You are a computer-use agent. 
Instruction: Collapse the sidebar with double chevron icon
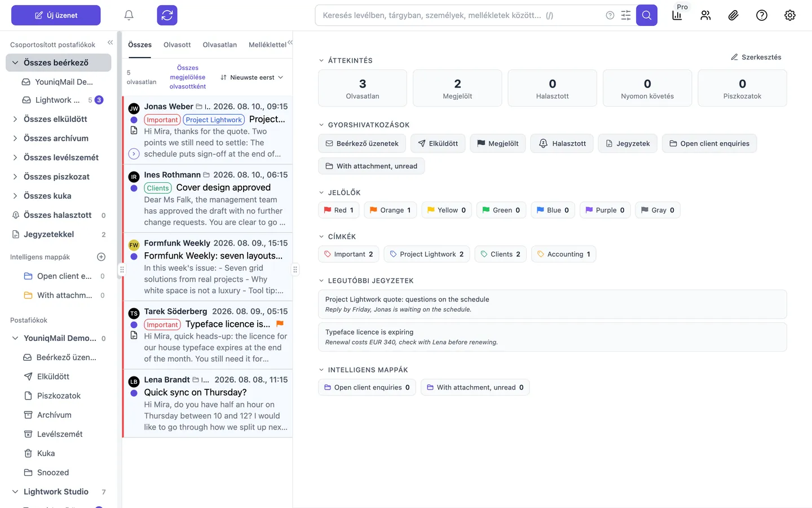point(111,42)
